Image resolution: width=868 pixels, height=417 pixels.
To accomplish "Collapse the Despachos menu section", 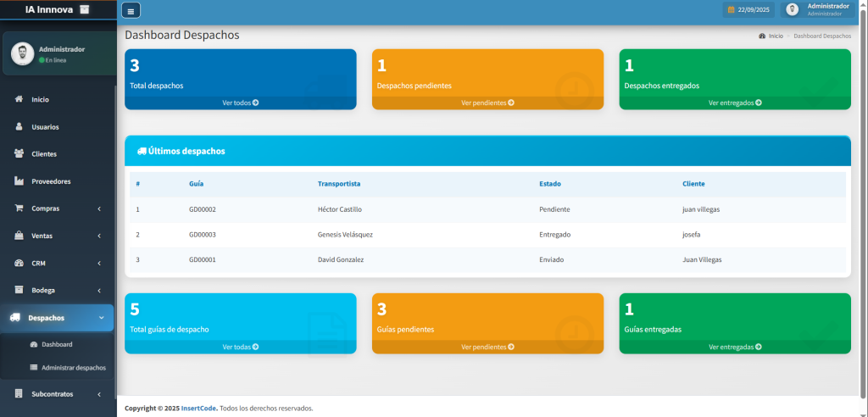I will pyautogui.click(x=101, y=318).
